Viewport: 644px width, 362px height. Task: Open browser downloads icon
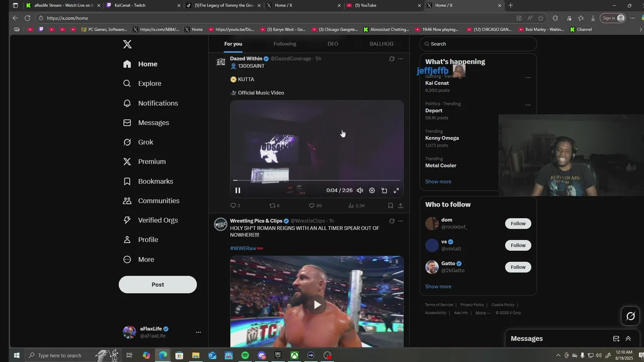593,18
